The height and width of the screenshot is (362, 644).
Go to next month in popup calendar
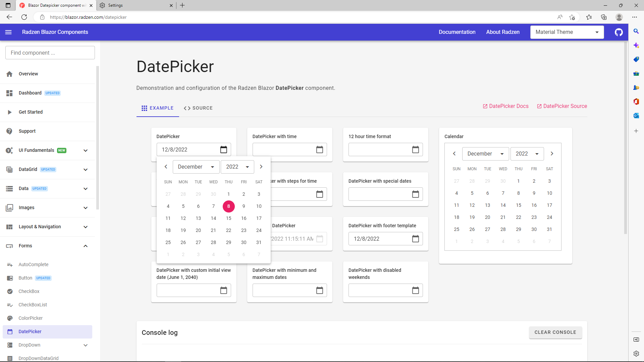261,167
